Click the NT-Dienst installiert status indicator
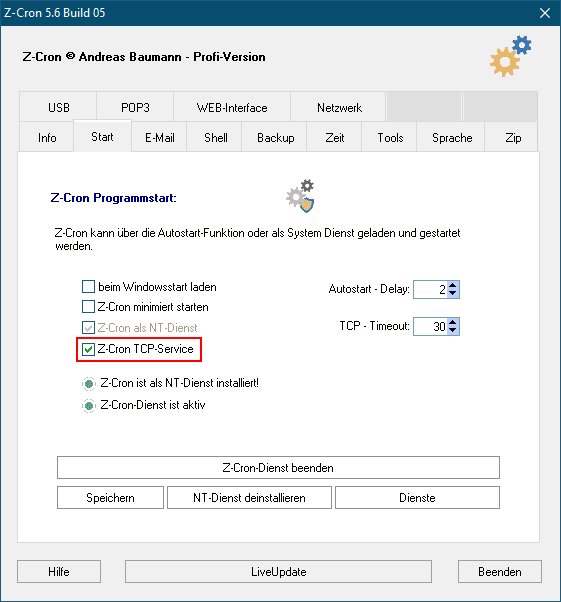Viewport: 561px width, 602px height. point(89,384)
